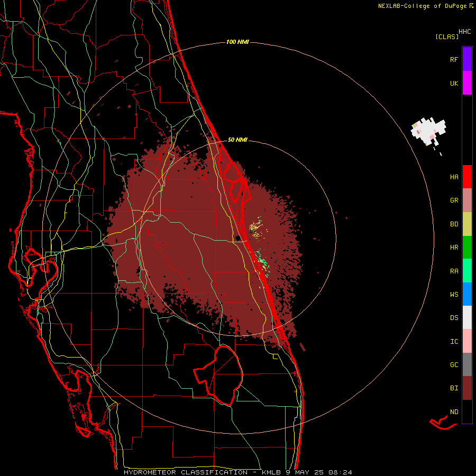Image resolution: width=476 pixels, height=476 pixels.
Task: Click the HR legend label
Action: tap(454, 248)
